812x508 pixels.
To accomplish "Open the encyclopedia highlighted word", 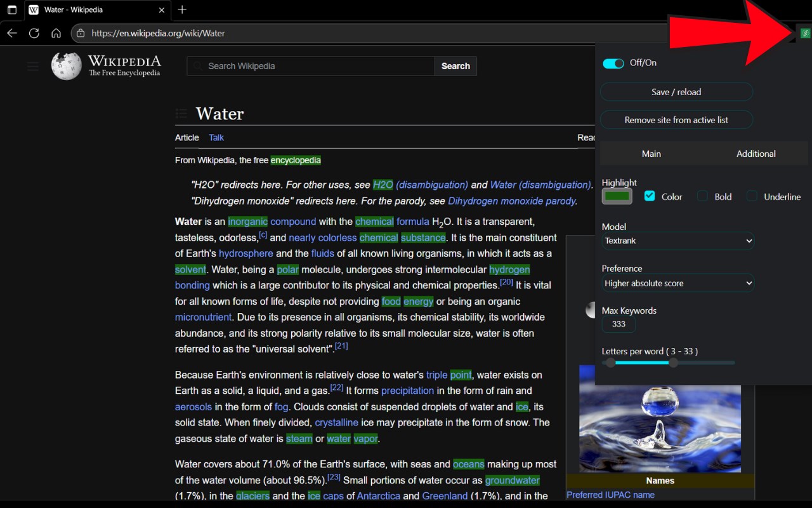I will coord(296,160).
